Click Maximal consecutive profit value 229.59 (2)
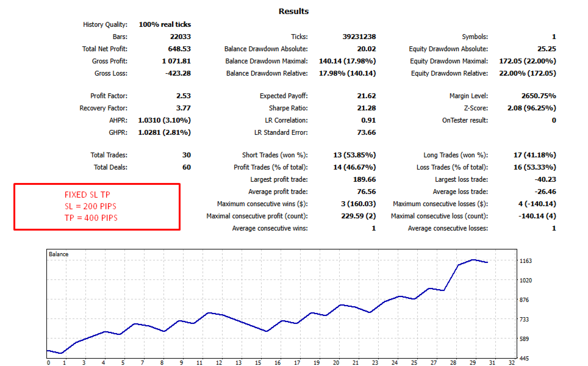This screenshot has height=366, width=588. coord(358,216)
